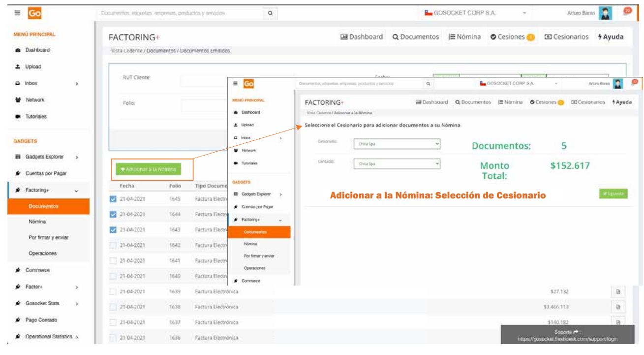Expand Inbox chevron in background sidebar
The image size is (644, 355).
(x=77, y=84)
